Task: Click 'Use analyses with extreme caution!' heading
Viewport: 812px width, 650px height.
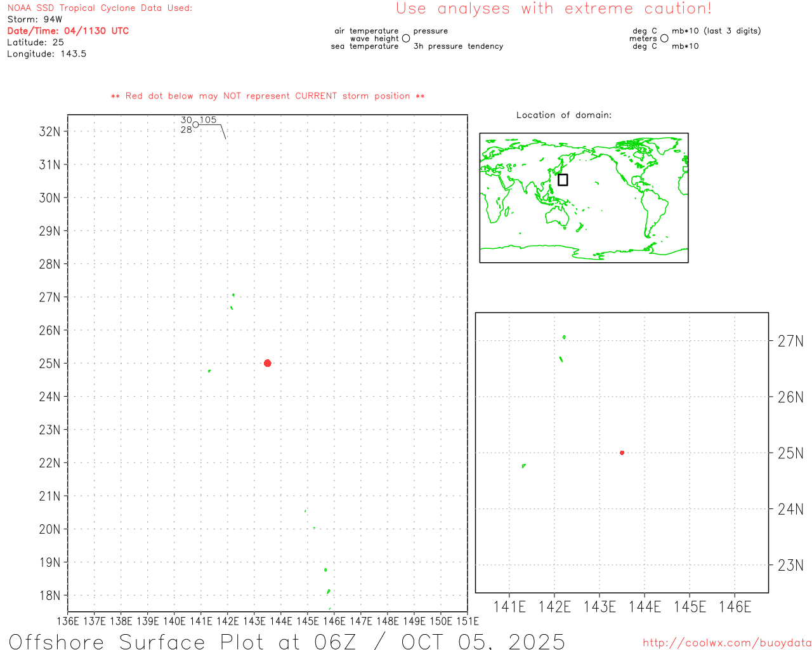Action: 554,8
